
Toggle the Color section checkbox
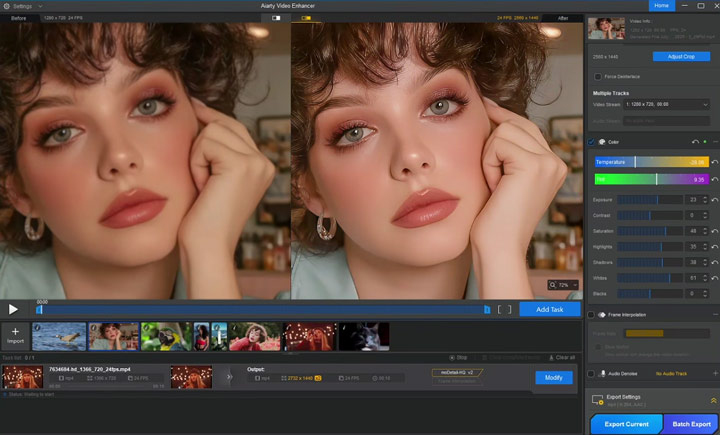pyautogui.click(x=591, y=142)
